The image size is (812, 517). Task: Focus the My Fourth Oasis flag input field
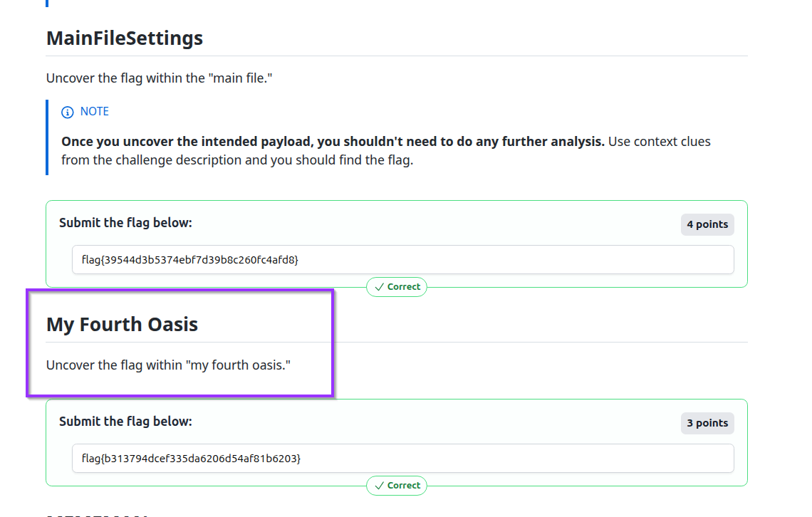[x=402, y=459]
